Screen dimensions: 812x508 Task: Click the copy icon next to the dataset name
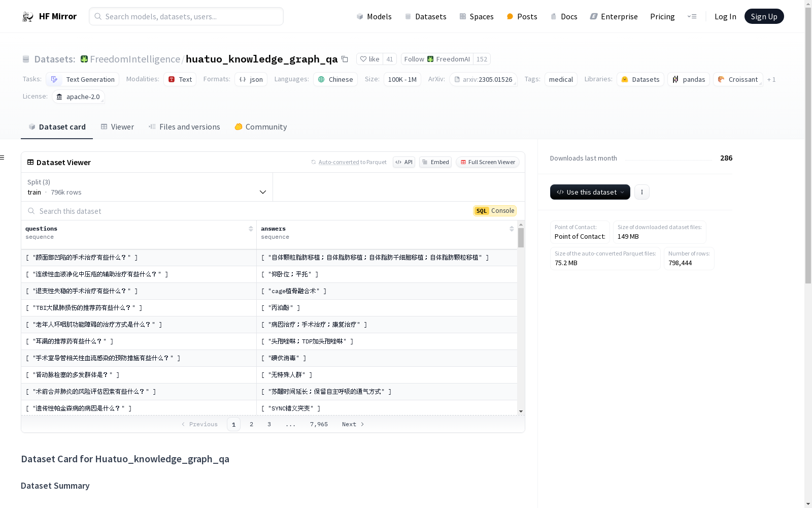pos(345,59)
